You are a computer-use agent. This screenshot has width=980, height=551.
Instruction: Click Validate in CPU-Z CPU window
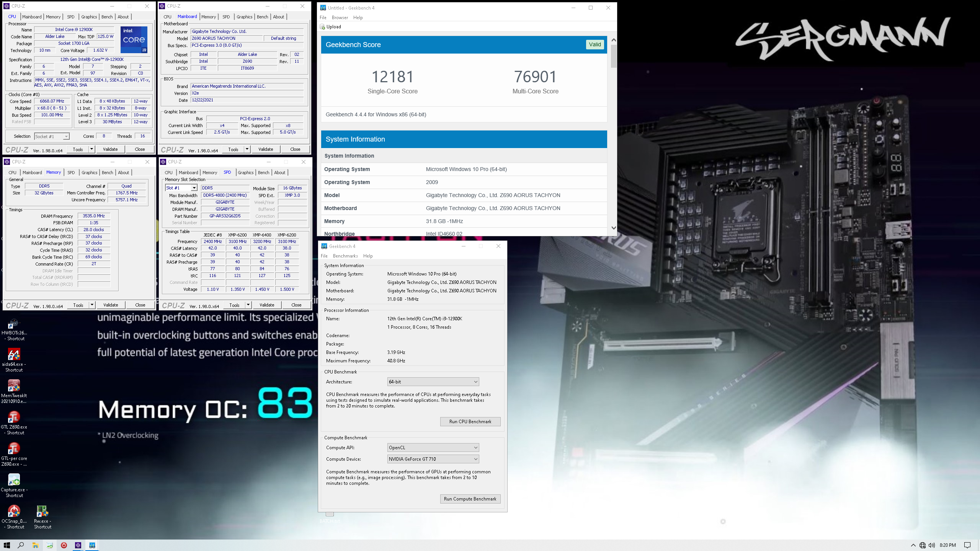click(110, 149)
